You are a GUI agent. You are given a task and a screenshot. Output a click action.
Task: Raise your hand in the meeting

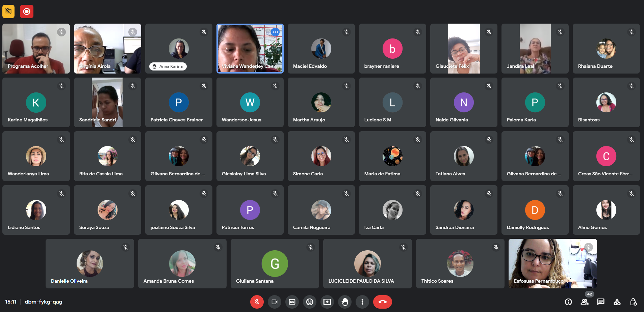345,302
